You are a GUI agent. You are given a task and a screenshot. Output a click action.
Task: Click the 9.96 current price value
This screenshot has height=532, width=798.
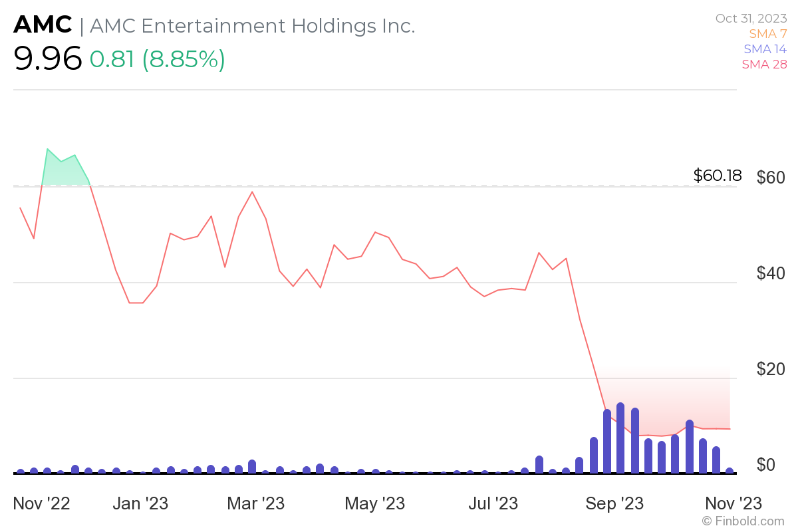click(x=47, y=59)
